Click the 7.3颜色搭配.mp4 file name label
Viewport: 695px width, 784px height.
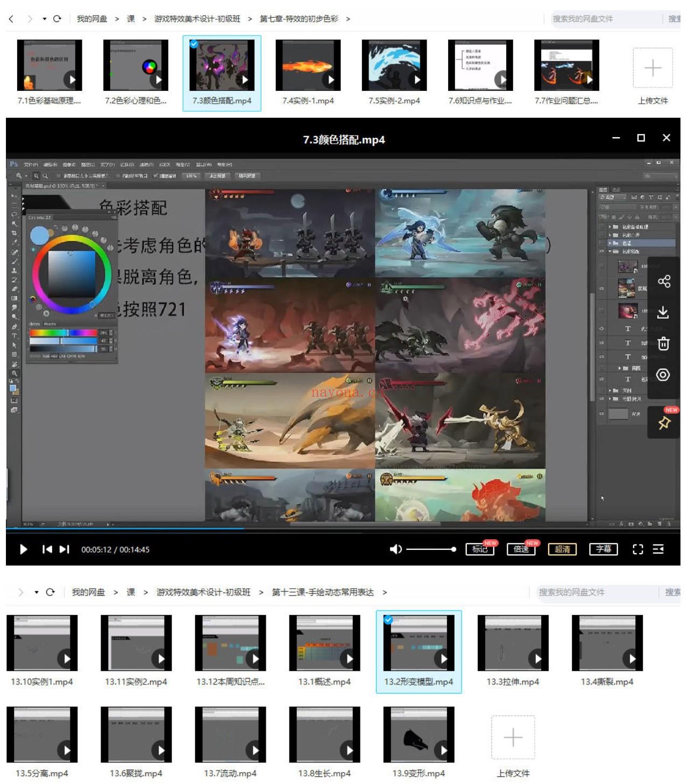pos(222,101)
